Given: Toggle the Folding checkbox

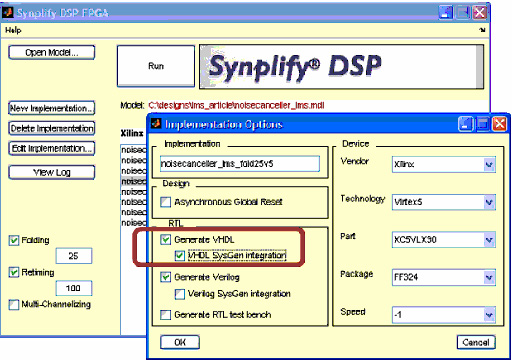Looking at the screenshot, I should [14, 240].
